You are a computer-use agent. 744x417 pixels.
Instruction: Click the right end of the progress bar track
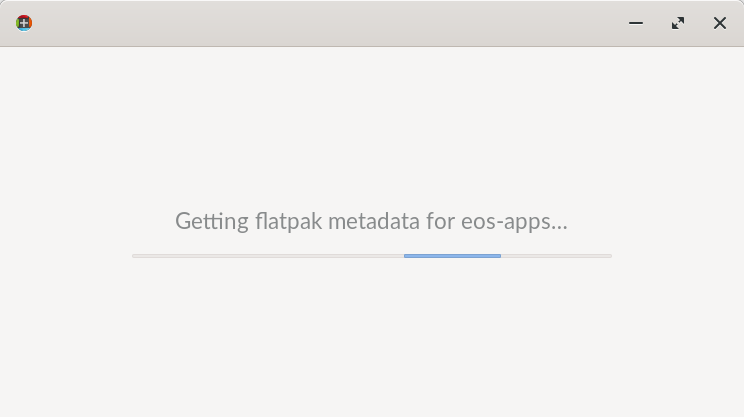[x=609, y=256]
